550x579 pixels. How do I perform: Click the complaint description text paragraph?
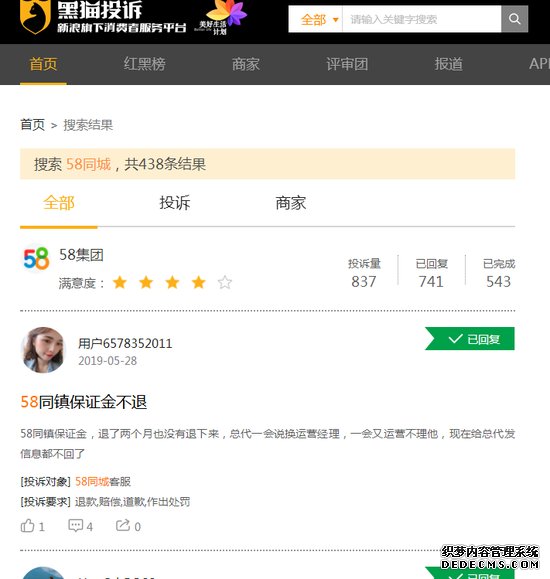click(x=268, y=443)
